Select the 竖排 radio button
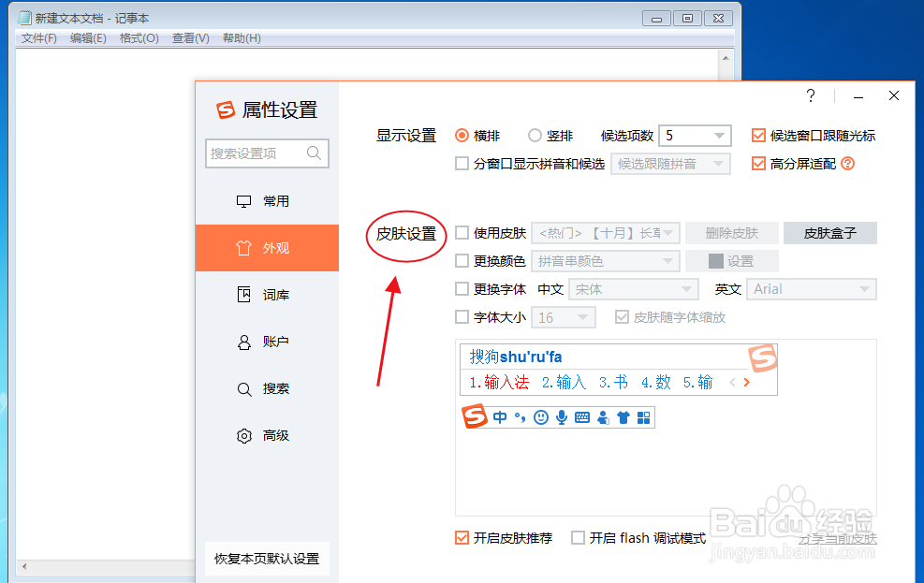The image size is (924, 583). click(x=535, y=136)
